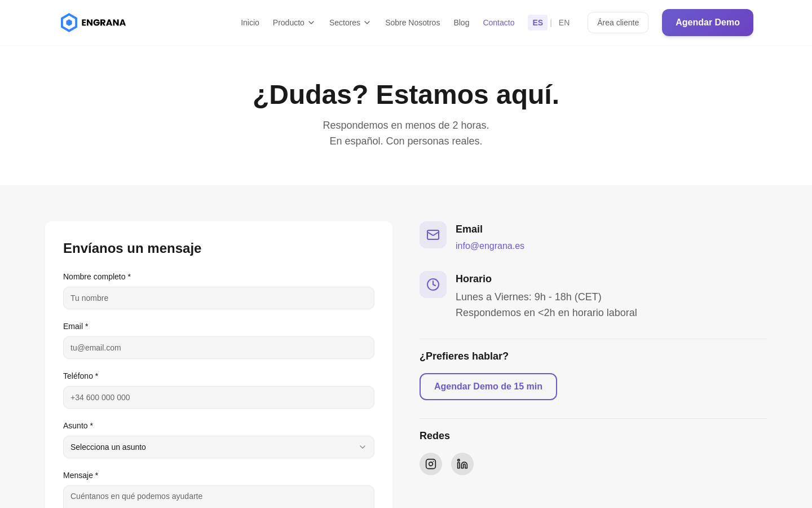The image size is (812, 508).
Task: Focus the Teléfono input field
Action: tap(219, 397)
